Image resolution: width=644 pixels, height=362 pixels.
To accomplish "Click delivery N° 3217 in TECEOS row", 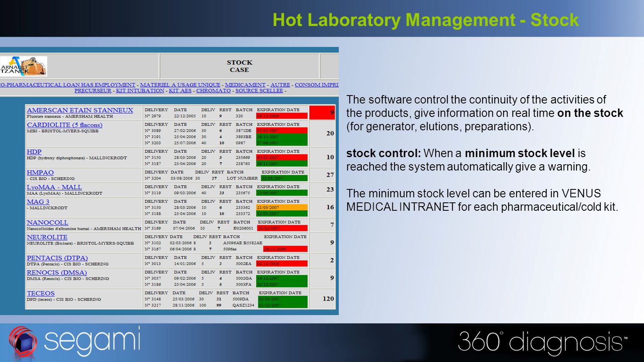I will pos(153,305).
